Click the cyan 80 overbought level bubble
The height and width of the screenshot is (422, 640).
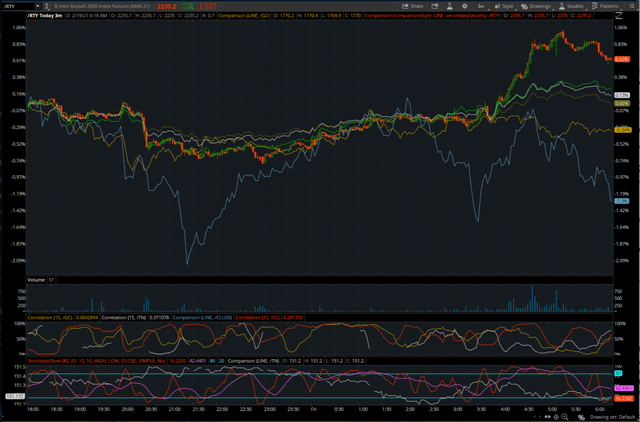(618, 373)
